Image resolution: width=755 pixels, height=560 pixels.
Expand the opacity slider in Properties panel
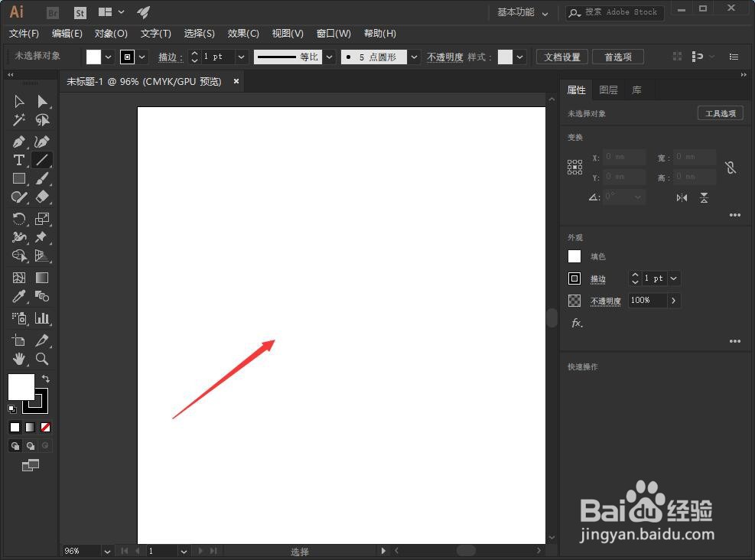[674, 301]
